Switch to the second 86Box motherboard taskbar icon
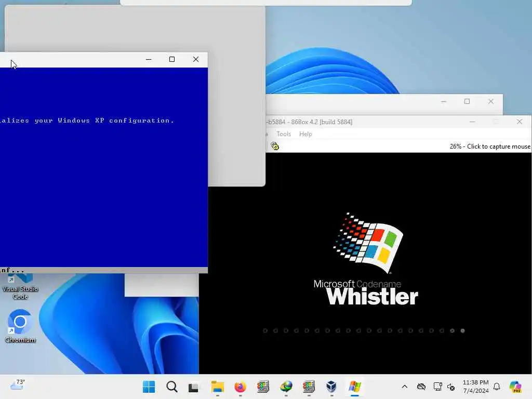This screenshot has width=532, height=399. coord(309,387)
